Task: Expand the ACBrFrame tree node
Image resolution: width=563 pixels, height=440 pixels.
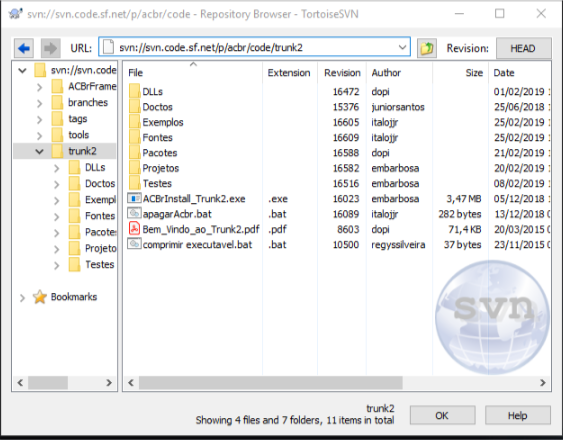Action: (39, 87)
